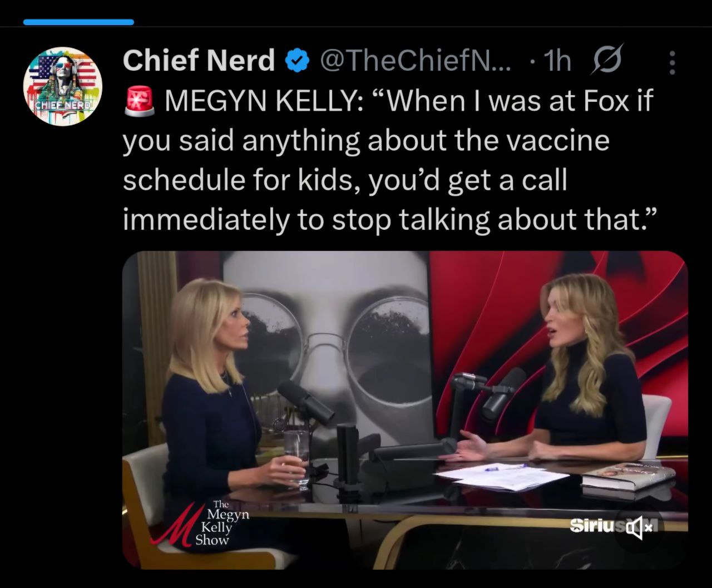Screen dimensions: 712x588
Task: Click the host speaking on the video's right
Action: pos(584,378)
